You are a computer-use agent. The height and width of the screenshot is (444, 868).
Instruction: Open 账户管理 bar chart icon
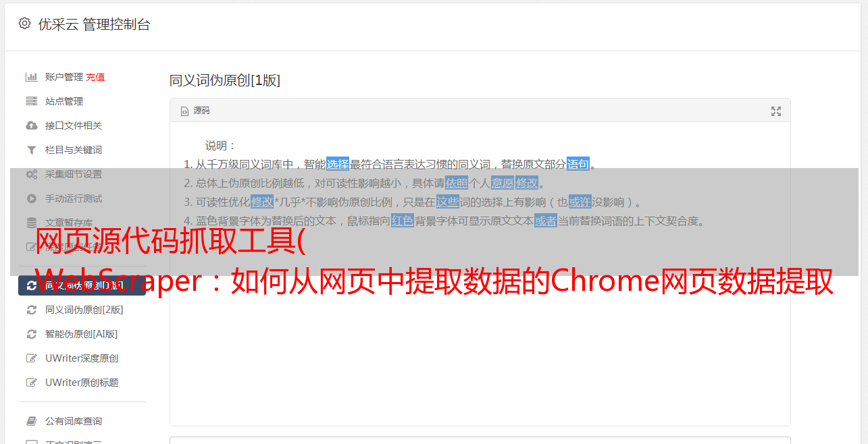click(x=31, y=77)
